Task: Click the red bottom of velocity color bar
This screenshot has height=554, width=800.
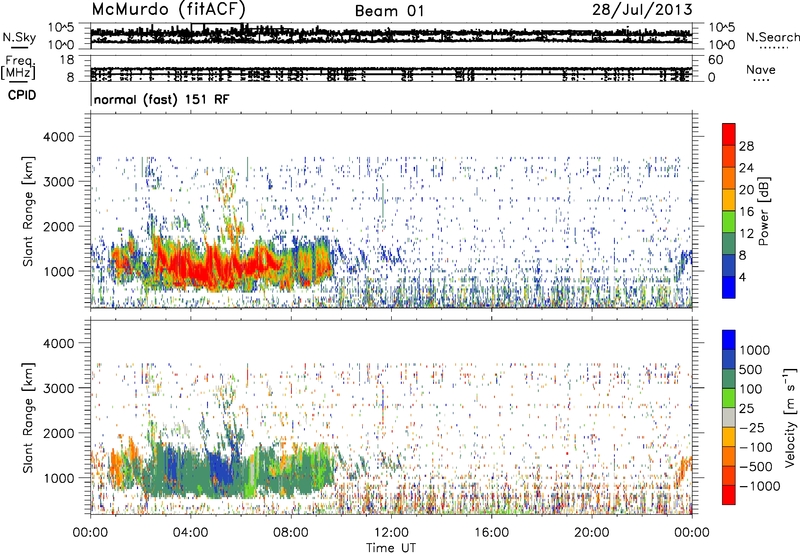Action: pyautogui.click(x=729, y=495)
